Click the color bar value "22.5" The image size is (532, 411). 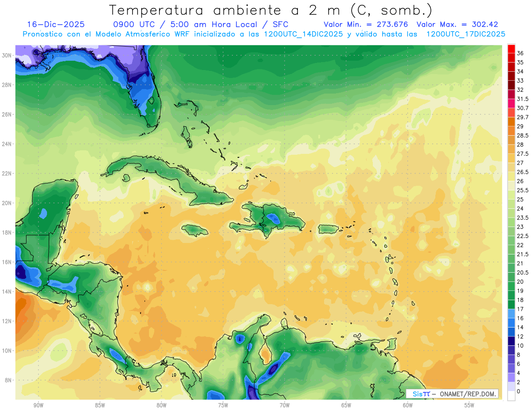point(523,236)
